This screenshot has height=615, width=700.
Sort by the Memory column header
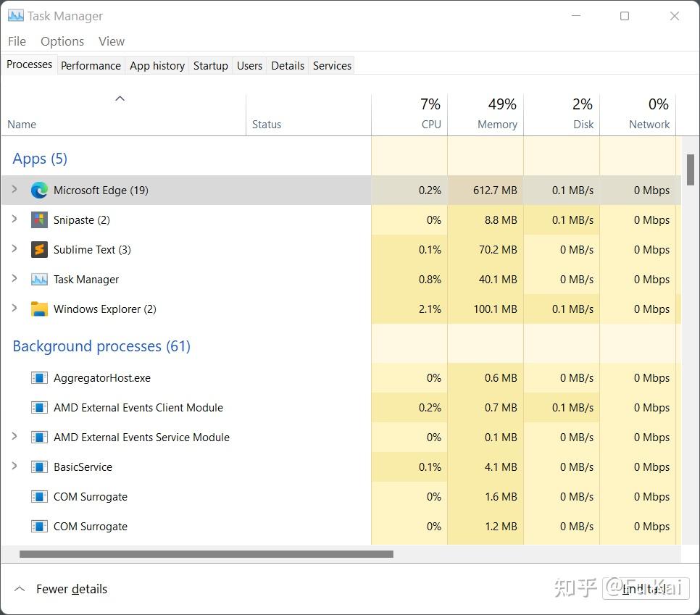(486, 114)
